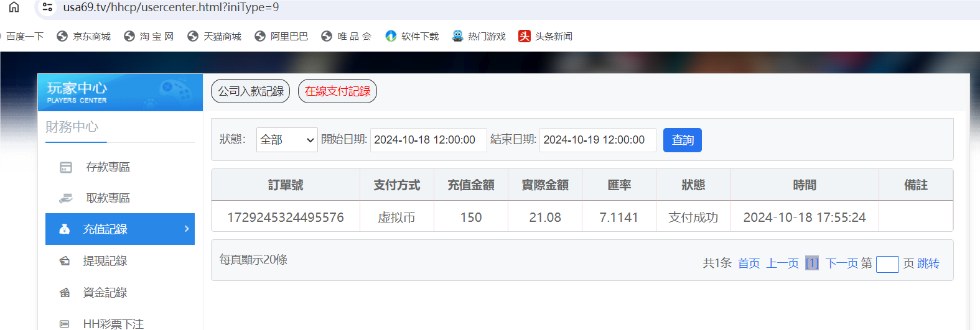Click 下一页 next page link
This screenshot has width=980, height=330.
point(842,264)
